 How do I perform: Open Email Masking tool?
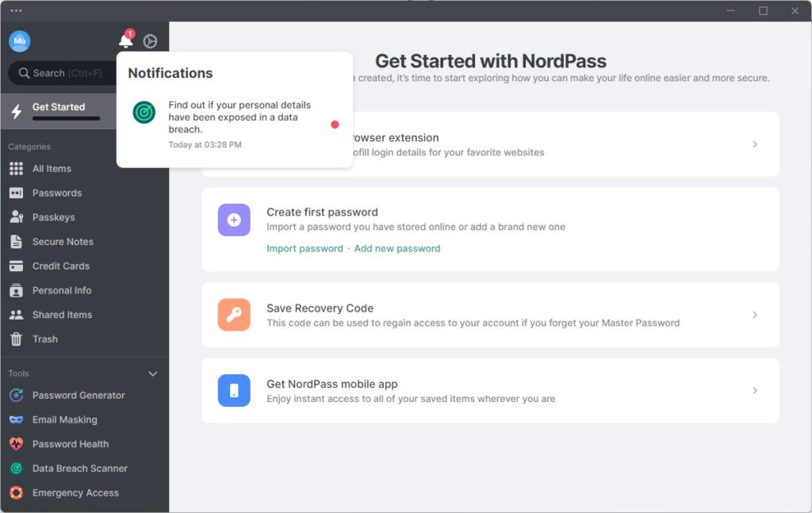point(65,419)
